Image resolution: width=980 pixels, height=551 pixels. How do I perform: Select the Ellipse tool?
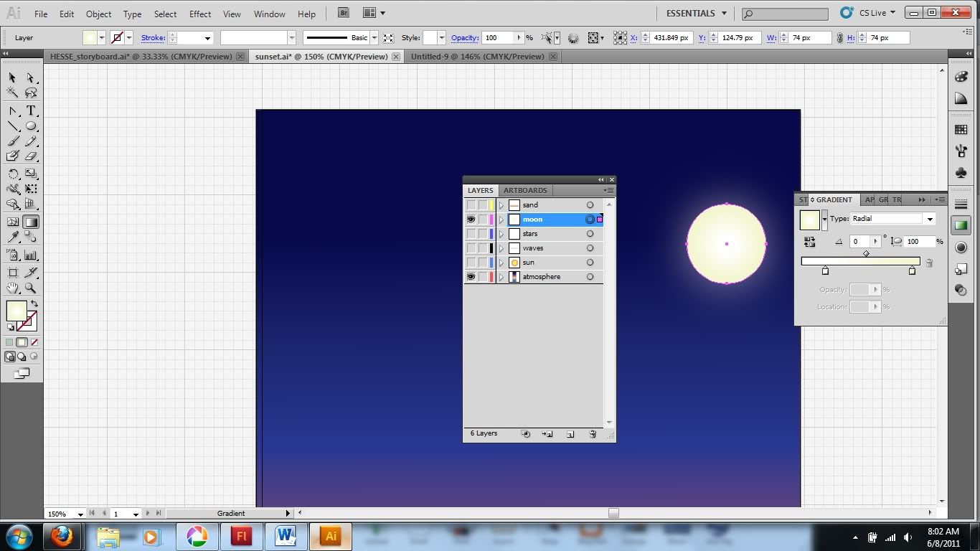[x=31, y=126]
